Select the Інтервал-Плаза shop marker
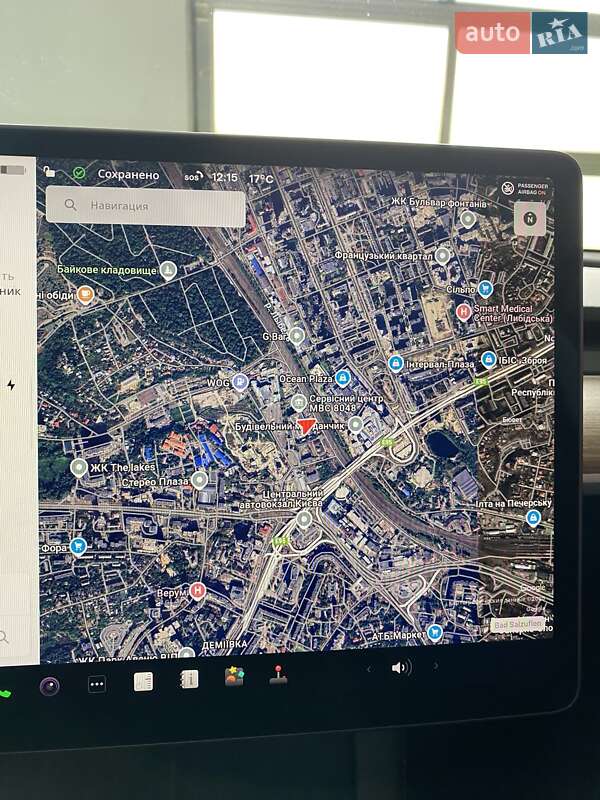The image size is (600, 800). point(395,364)
